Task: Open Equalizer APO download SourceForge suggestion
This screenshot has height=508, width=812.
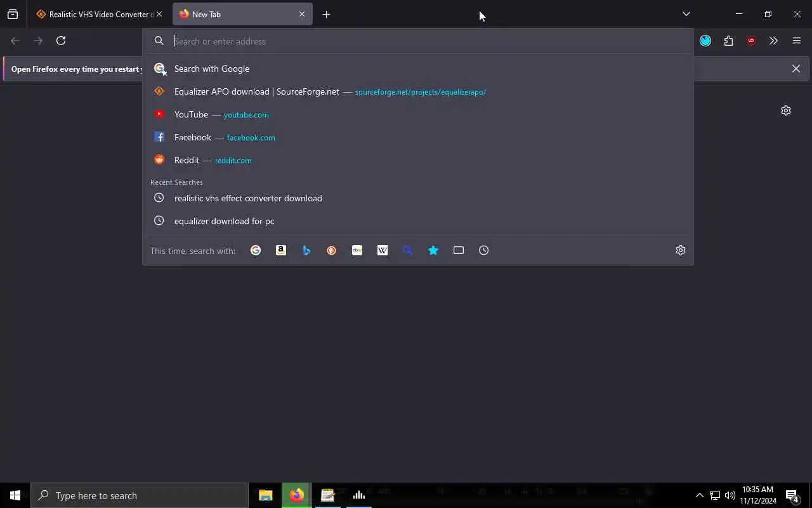Action: click(x=418, y=91)
